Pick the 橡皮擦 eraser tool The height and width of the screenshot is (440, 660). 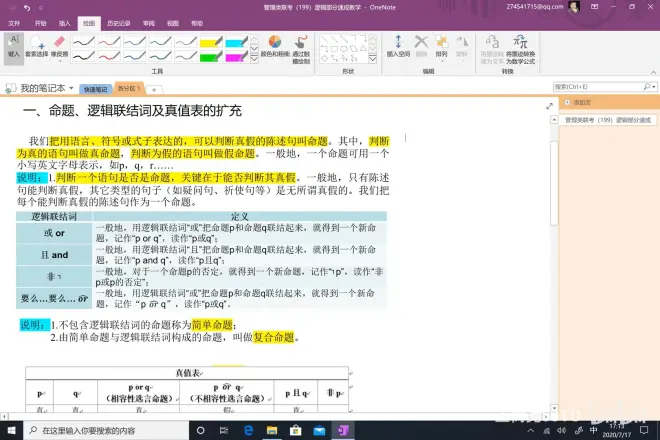click(59, 47)
